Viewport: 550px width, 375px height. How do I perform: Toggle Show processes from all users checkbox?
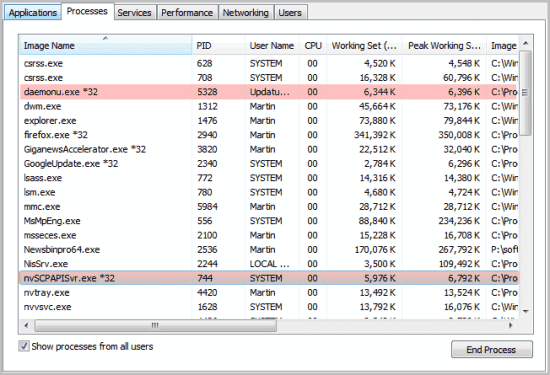[x=24, y=346]
